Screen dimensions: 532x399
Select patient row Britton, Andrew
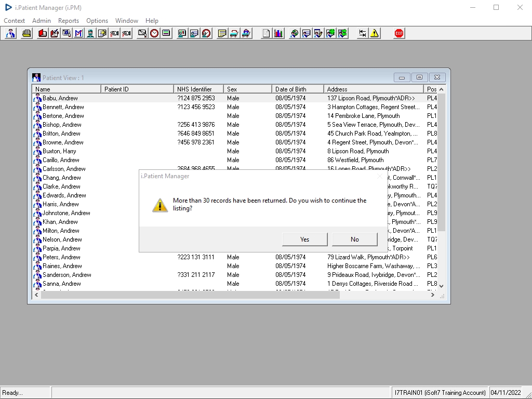235,134
